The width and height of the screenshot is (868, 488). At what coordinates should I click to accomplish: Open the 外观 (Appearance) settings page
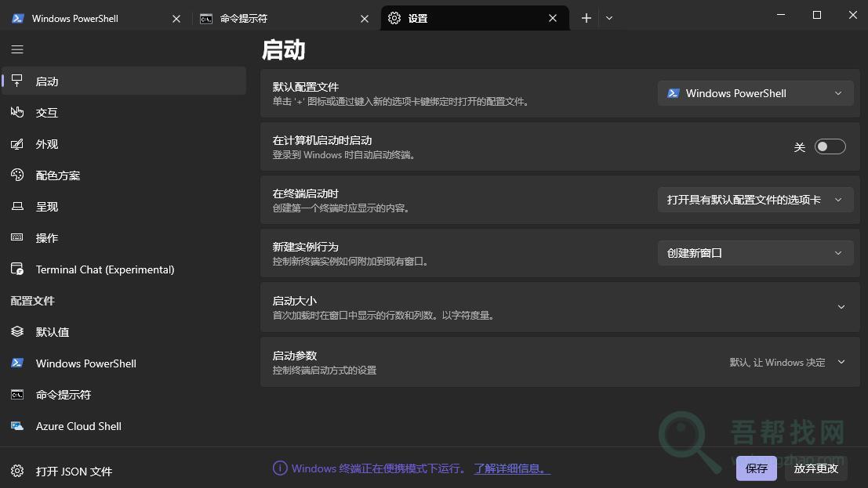[47, 144]
